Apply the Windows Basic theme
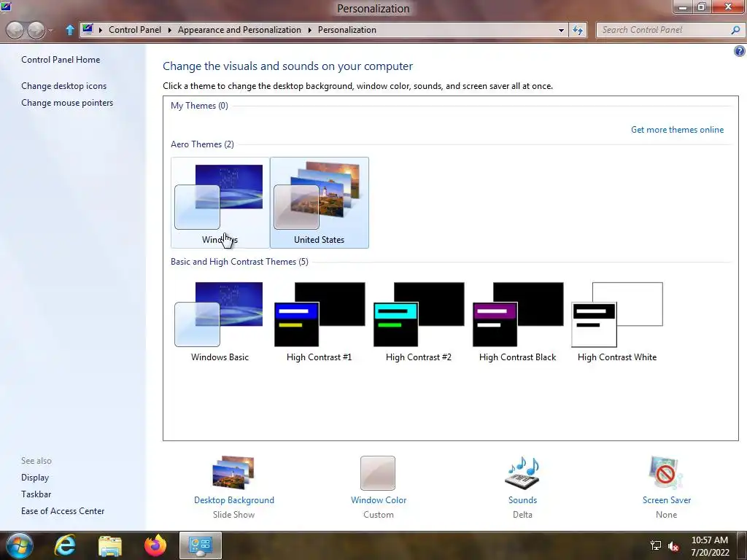The height and width of the screenshot is (560, 747). coord(220,322)
